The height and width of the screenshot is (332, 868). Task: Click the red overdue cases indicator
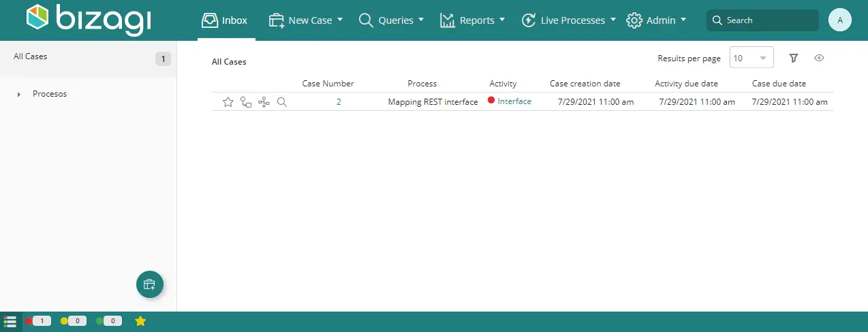coord(38,321)
